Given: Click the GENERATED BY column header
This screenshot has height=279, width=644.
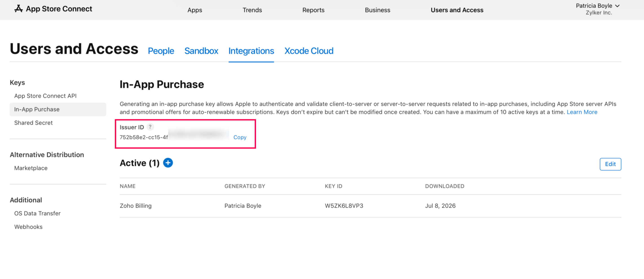Looking at the screenshot, I should pos(245,186).
